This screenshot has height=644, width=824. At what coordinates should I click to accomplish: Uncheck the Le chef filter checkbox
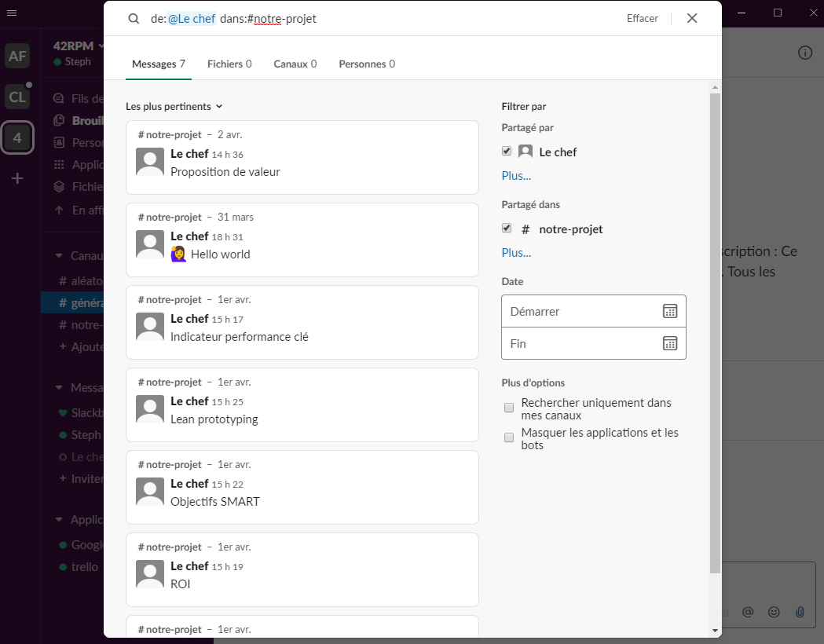pyautogui.click(x=507, y=152)
